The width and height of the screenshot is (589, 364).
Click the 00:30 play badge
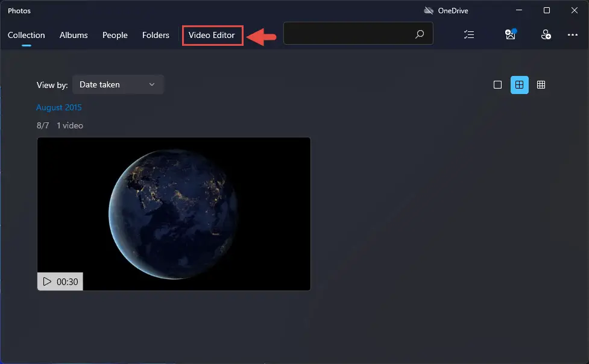[60, 281]
